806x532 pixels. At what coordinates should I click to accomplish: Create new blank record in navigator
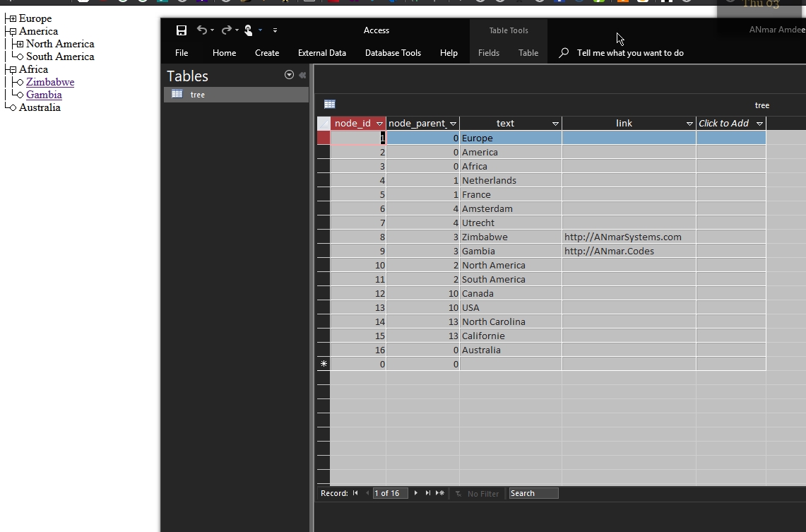pos(440,493)
